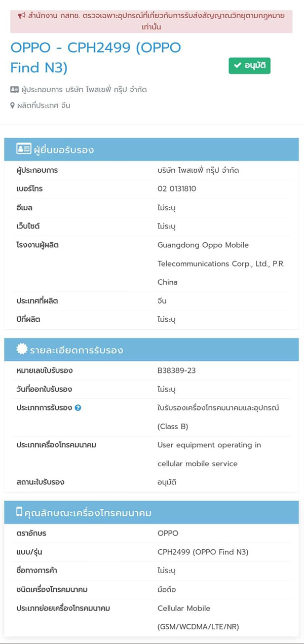
Task: Click the mobile phone icon in คุณลักษณะเครื่องโทรคมนาคม header
Action: click(x=20, y=512)
